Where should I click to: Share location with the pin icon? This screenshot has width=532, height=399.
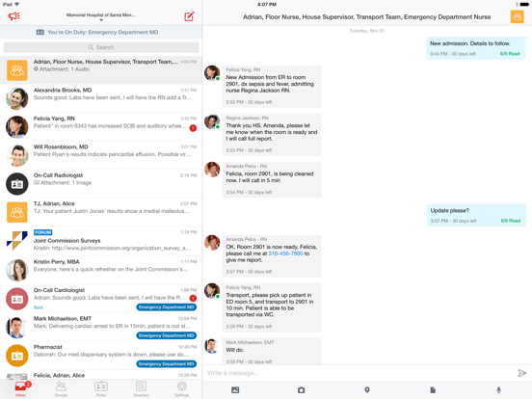coord(367,390)
